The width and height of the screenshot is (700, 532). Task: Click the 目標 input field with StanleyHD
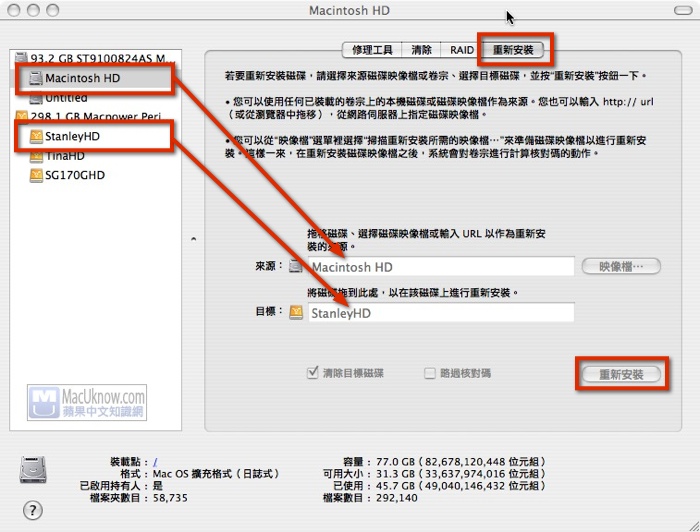(441, 312)
